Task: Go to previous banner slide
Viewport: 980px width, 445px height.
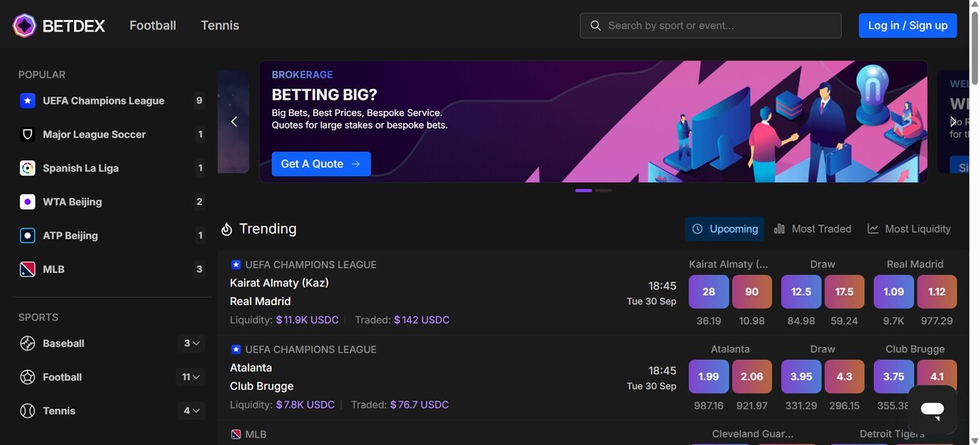Action: coord(234,122)
